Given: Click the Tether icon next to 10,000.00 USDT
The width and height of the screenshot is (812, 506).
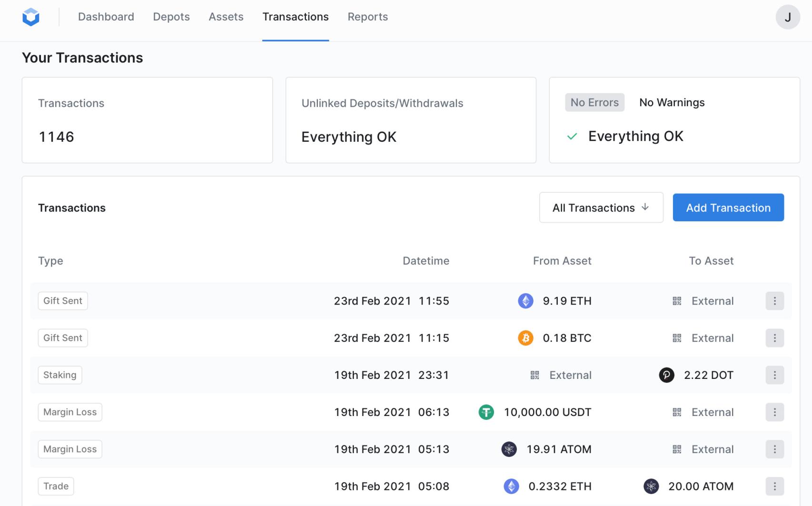Looking at the screenshot, I should click(x=485, y=412).
